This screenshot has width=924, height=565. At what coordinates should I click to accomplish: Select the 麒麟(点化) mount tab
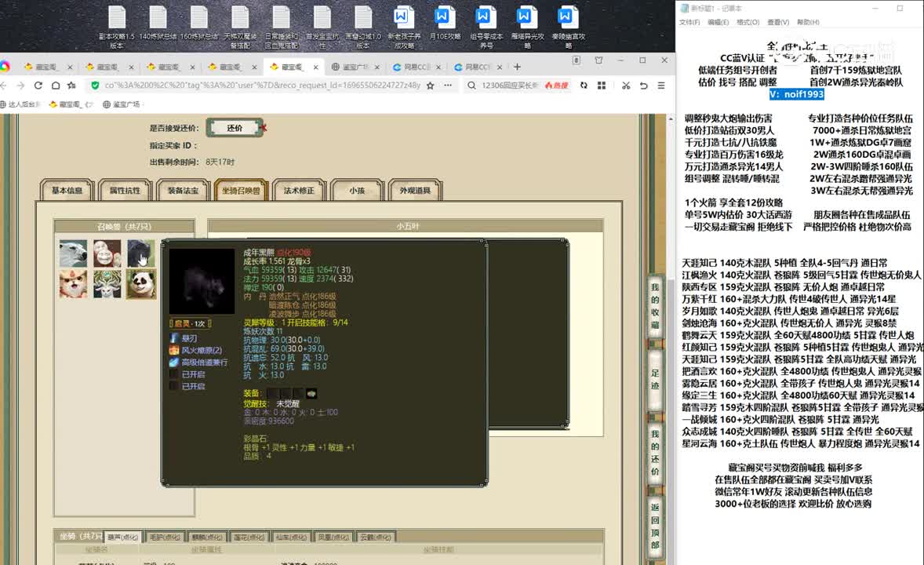(x=207, y=538)
